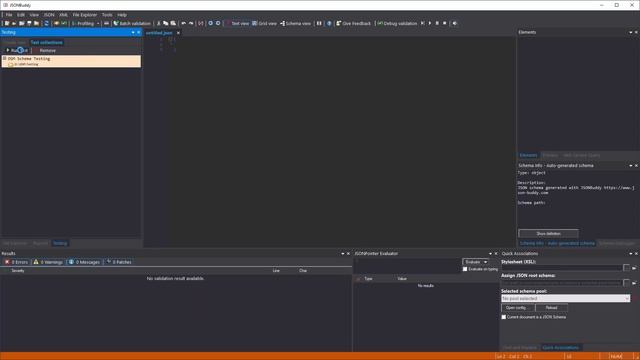Select the untitled.json editor tab
The image size is (640, 360).
pyautogui.click(x=159, y=33)
